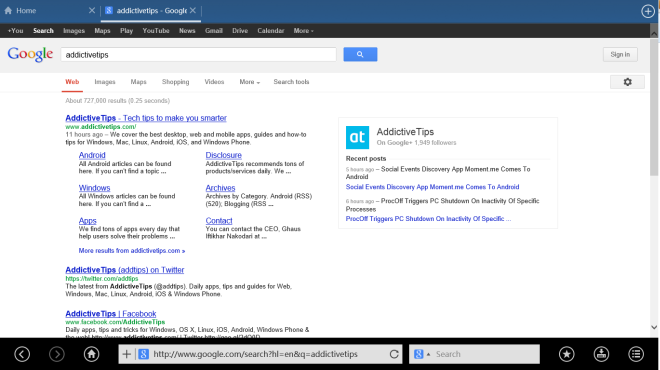Open Images in Google top bar
This screenshot has width=660, height=370.
click(74, 31)
